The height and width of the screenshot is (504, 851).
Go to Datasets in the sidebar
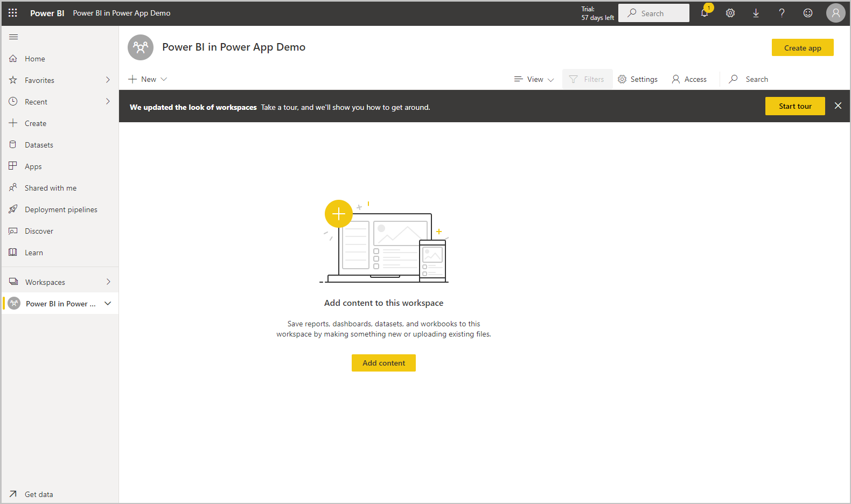point(39,145)
